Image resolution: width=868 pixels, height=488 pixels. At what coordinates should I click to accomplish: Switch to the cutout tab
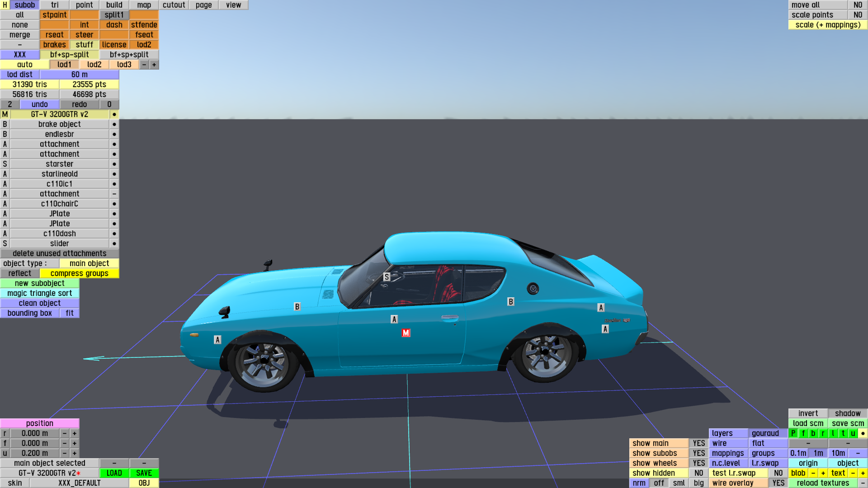[x=174, y=5]
